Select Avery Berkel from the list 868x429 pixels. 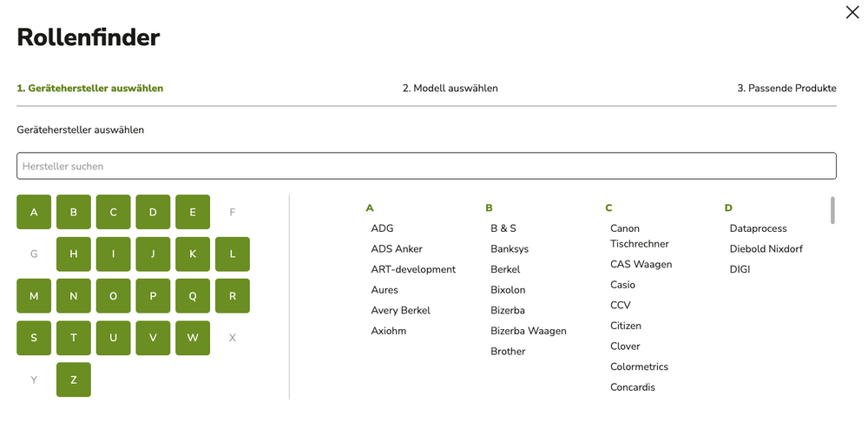[400, 310]
